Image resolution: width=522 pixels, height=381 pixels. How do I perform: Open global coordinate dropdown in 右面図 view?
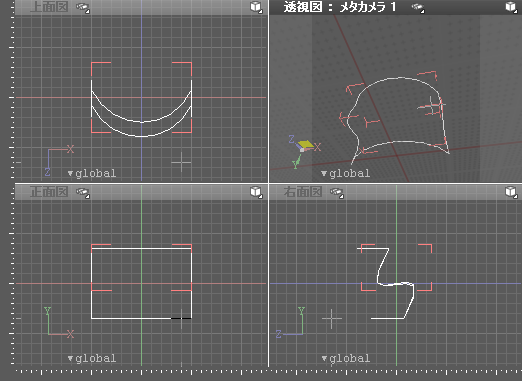(x=346, y=359)
